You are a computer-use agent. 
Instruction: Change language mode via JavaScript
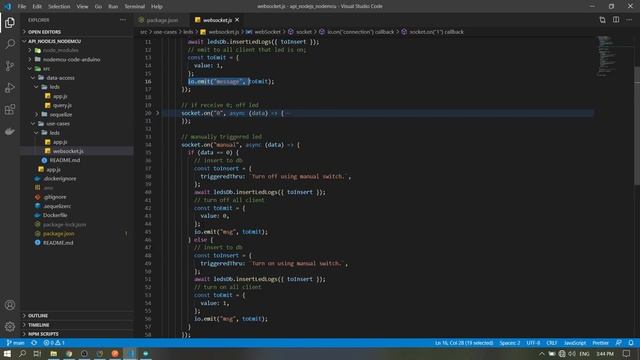[575, 343]
